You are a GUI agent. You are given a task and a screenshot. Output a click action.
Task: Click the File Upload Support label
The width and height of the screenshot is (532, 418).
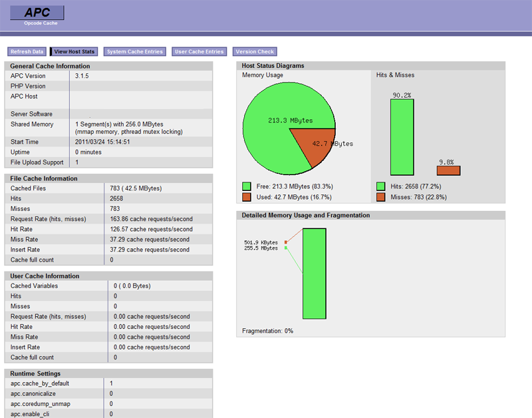pyautogui.click(x=37, y=162)
